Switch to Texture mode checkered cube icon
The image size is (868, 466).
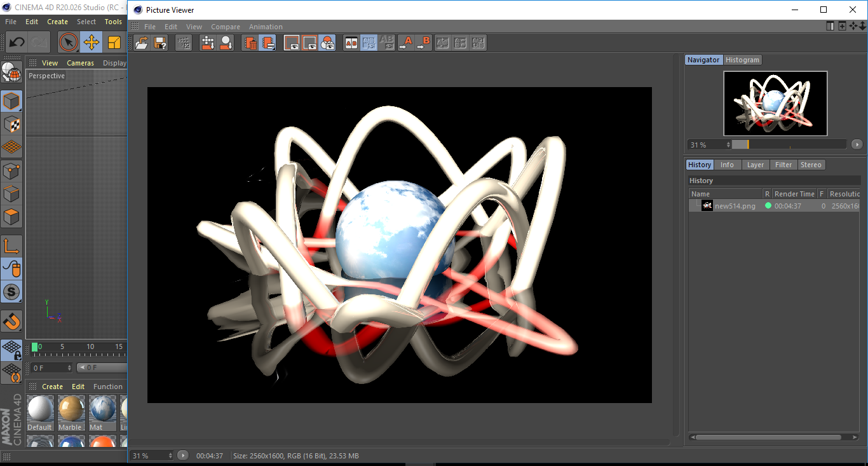point(11,124)
